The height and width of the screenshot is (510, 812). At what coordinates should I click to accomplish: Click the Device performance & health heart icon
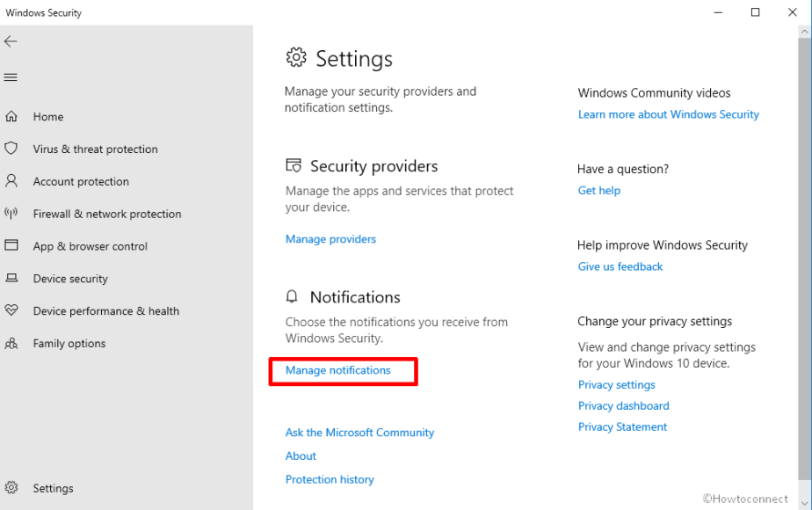click(12, 310)
